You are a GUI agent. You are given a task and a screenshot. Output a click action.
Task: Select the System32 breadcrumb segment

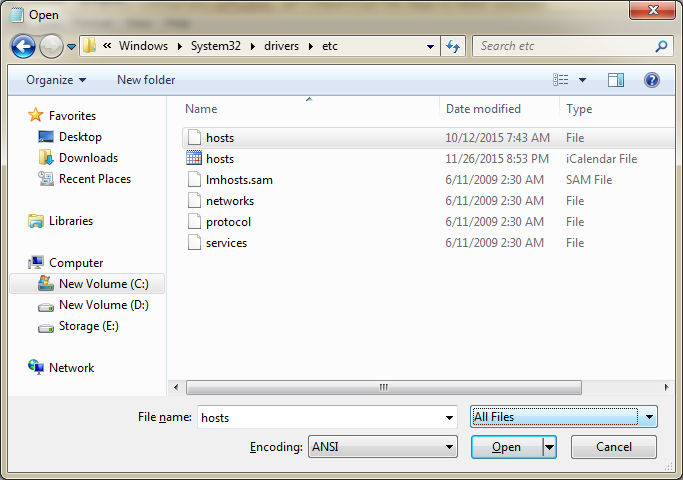click(216, 46)
